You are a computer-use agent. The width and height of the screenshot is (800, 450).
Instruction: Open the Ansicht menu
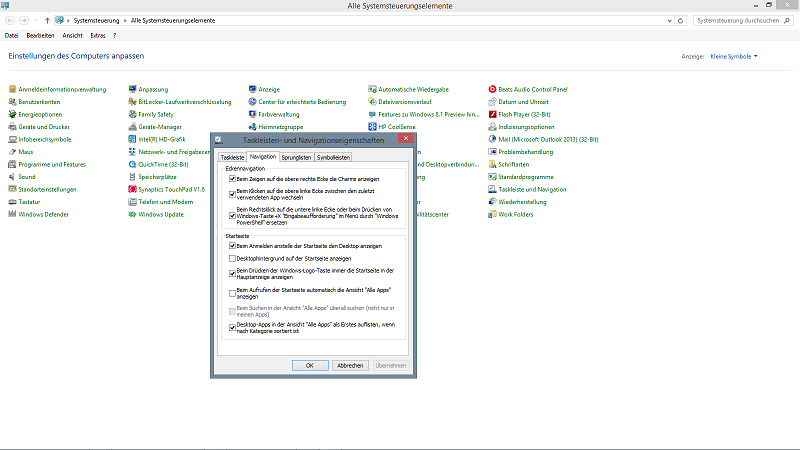click(72, 35)
